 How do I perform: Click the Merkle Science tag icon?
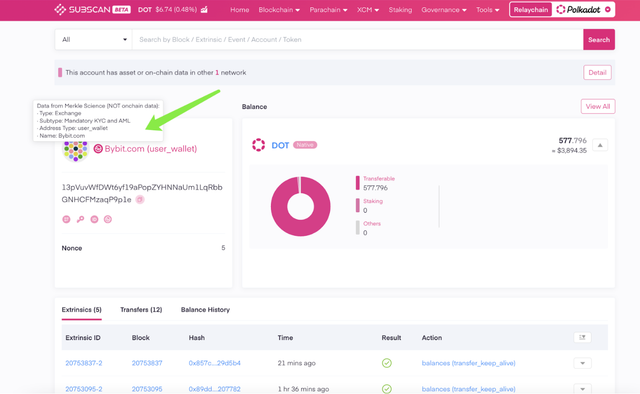98,149
